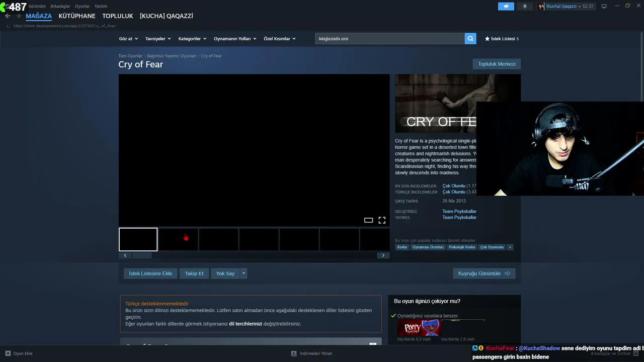
Task: Click Kuyruğu Görüntüle button
Action: tap(484, 274)
